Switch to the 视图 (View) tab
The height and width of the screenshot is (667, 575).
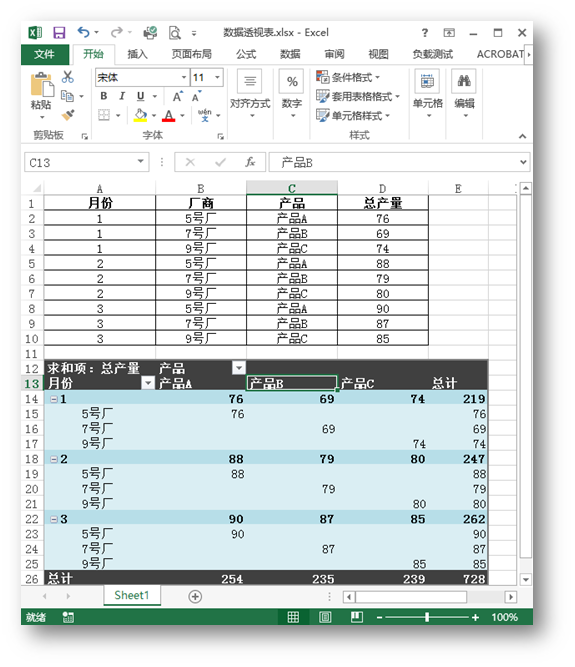(x=379, y=54)
